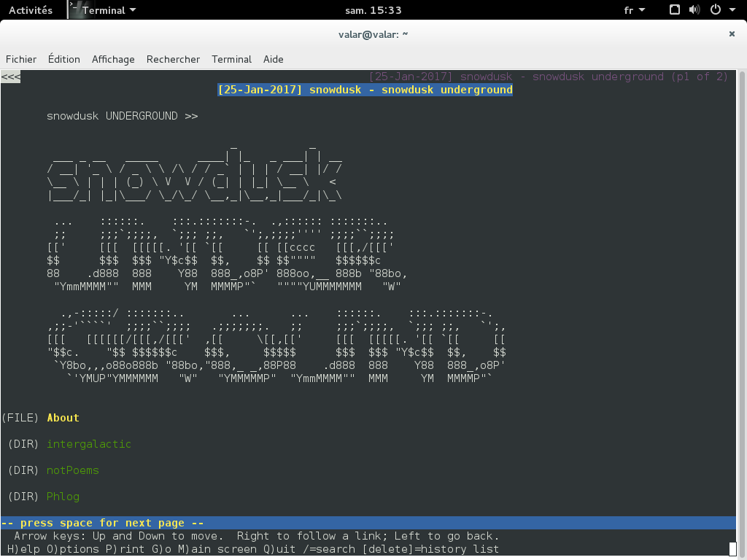This screenshot has height=560, width=747.
Task: Click the 'snowdusk UNDERGROUND >>' text
Action: [x=122, y=116]
